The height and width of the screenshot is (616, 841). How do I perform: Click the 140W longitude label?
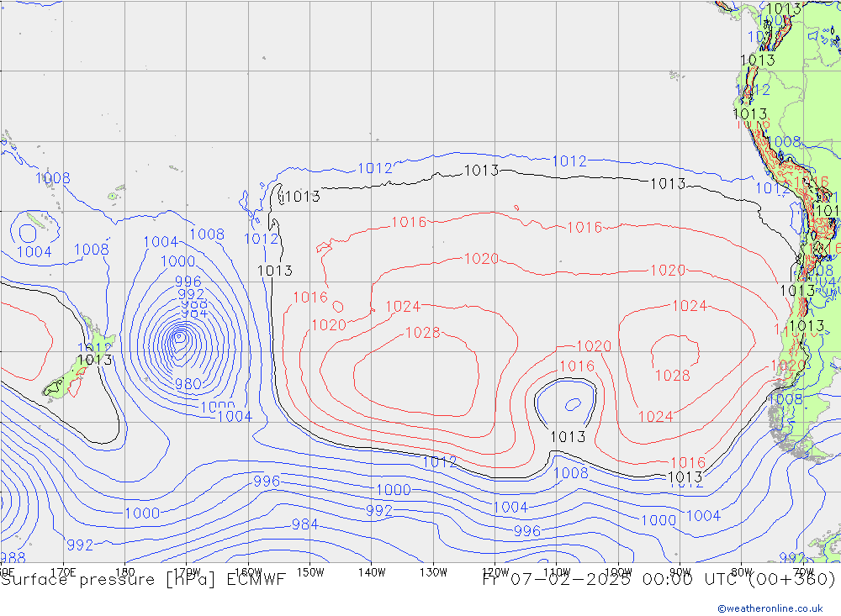(x=372, y=572)
